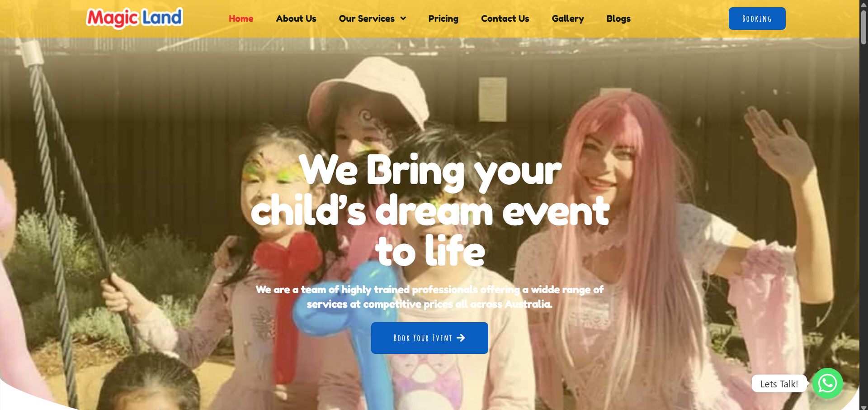Open the Contact Us page
868x410 pixels.
[505, 19]
